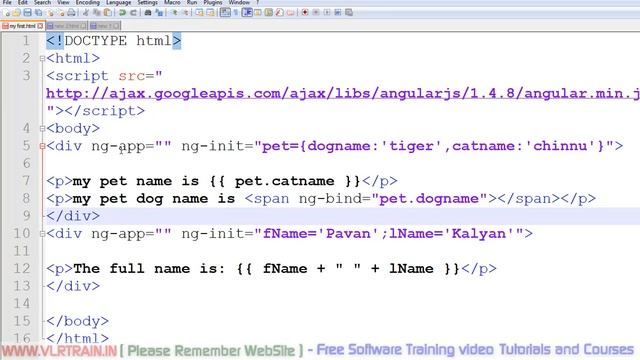Undo with the green arrow icon

122,13
